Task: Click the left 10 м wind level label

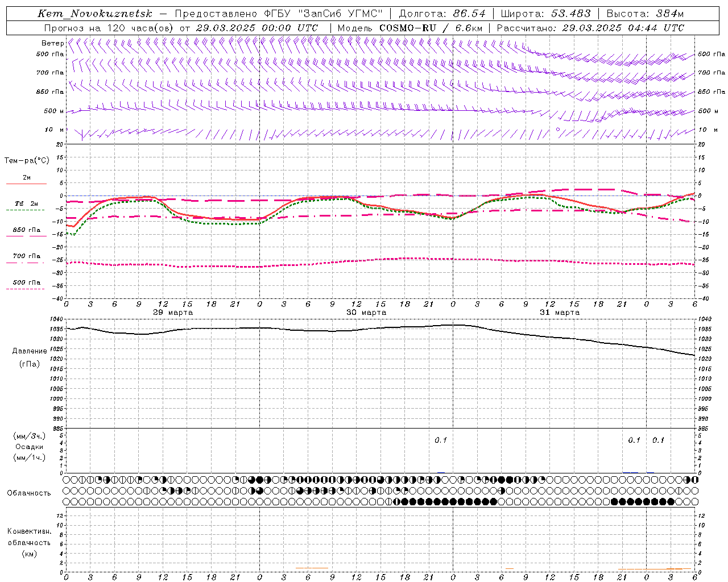Action: tap(55, 130)
